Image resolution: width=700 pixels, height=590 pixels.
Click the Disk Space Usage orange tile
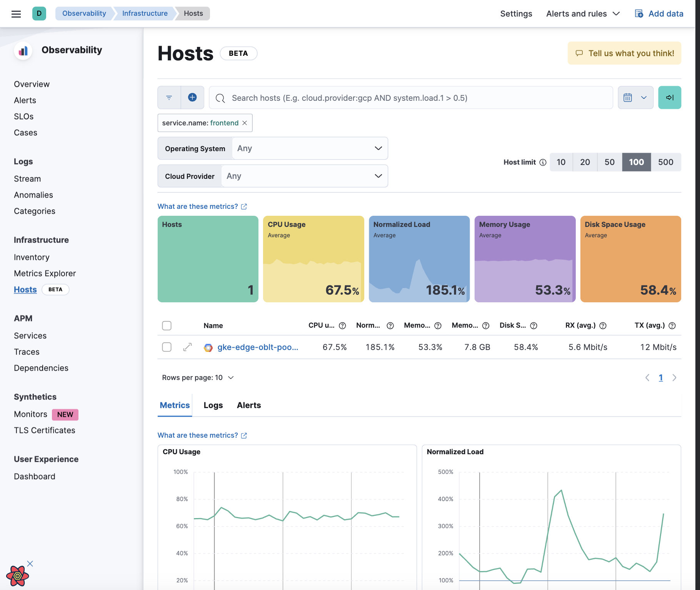pos(631,259)
